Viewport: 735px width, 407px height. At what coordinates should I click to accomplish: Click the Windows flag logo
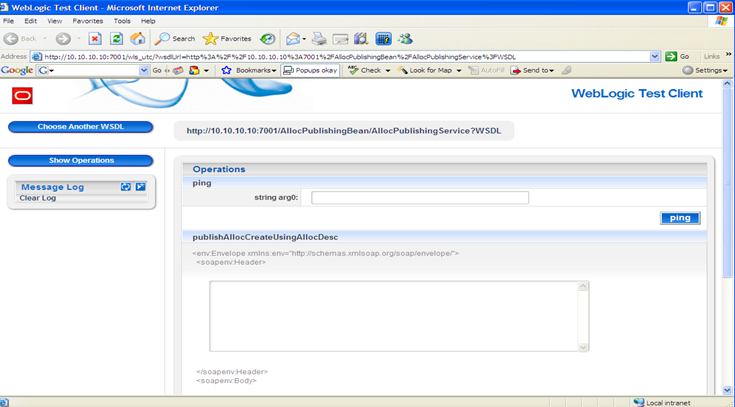pyautogui.click(x=721, y=21)
